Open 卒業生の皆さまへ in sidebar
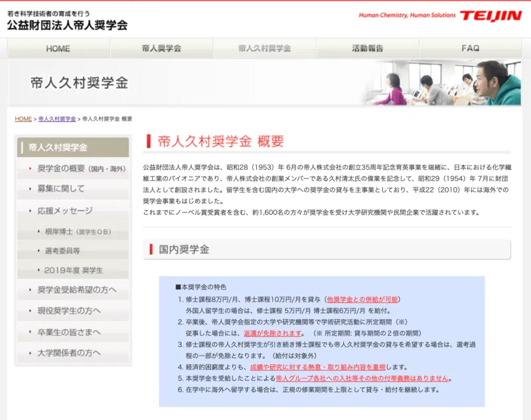This screenshot has width=531, height=420. tap(69, 332)
